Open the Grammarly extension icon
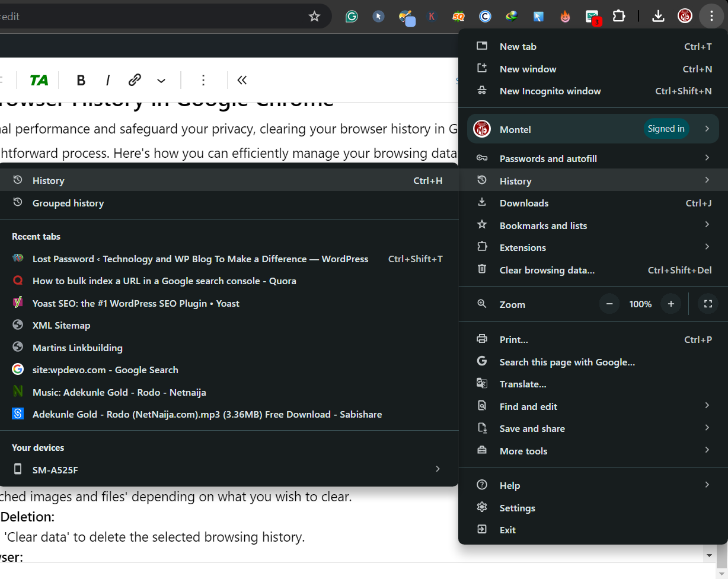This screenshot has height=579, width=728. click(x=352, y=17)
